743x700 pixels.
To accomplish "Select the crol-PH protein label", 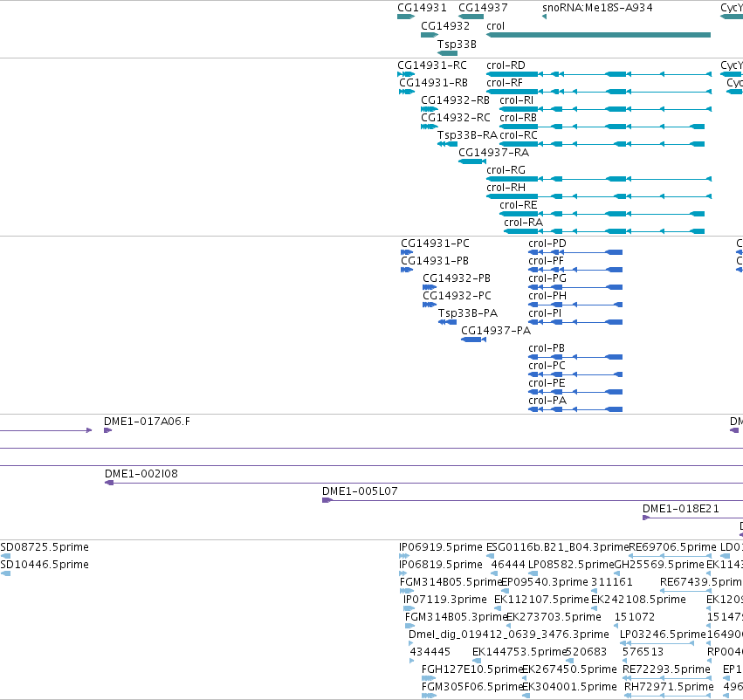I will coord(547,296).
